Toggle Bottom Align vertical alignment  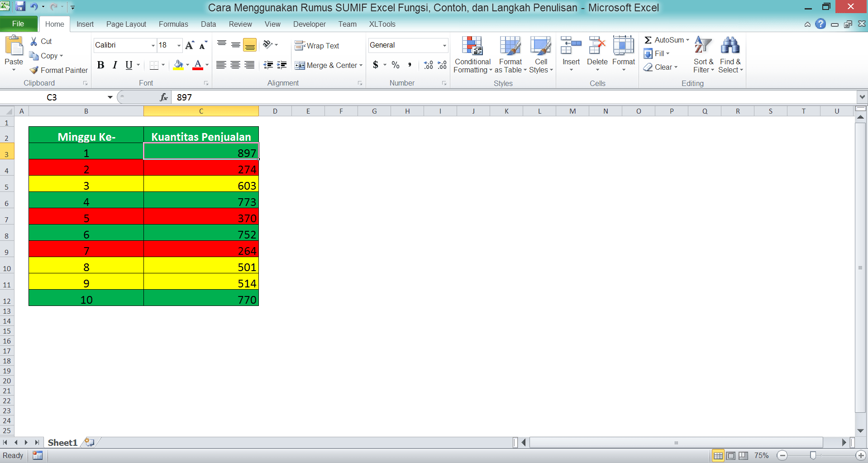pyautogui.click(x=249, y=44)
